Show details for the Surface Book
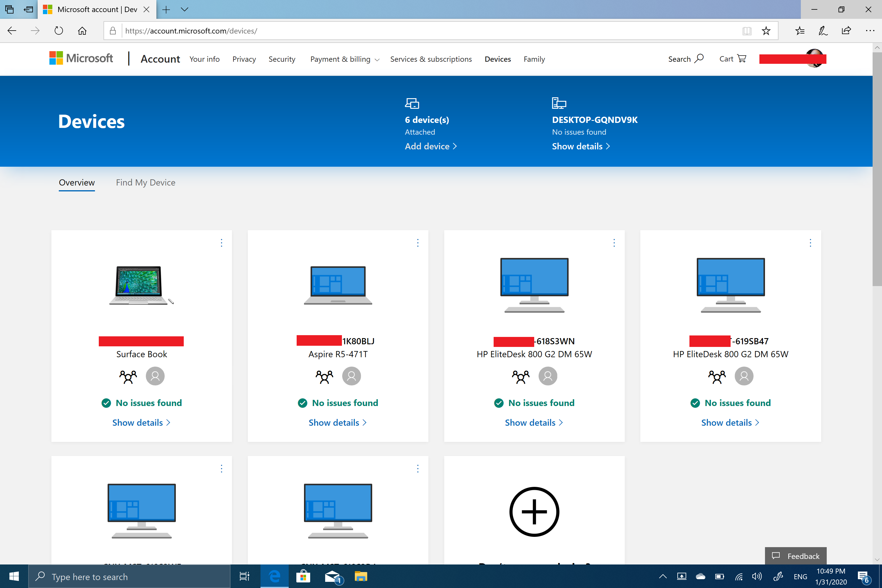Image resolution: width=882 pixels, height=588 pixels. [x=141, y=423]
